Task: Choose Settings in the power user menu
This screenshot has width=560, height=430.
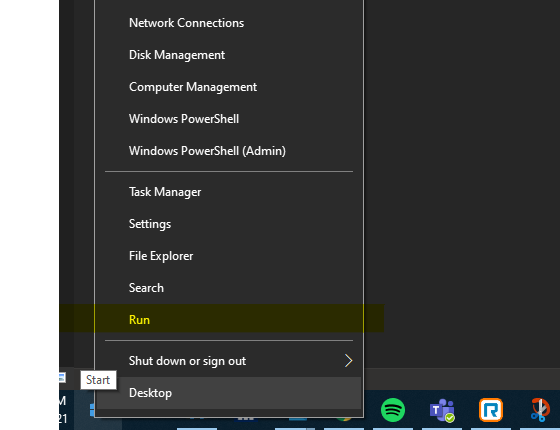Action: click(229, 224)
